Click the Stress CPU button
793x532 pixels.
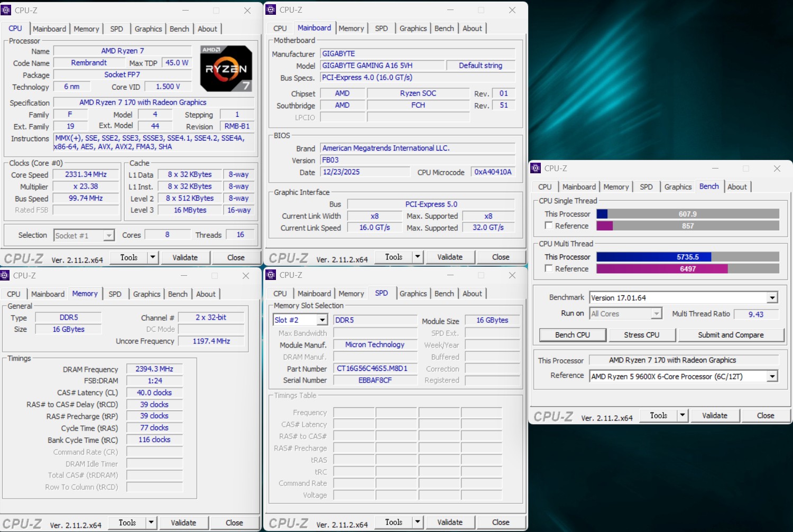pos(642,335)
